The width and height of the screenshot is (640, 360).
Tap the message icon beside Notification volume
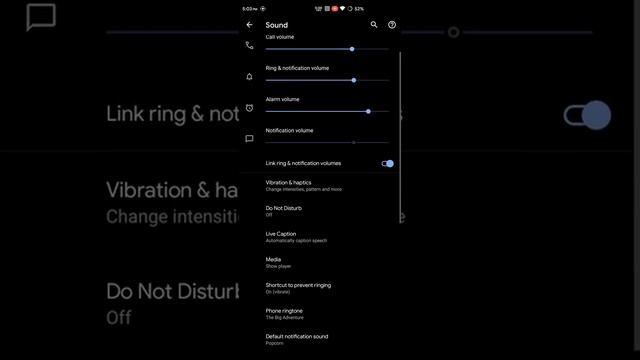click(249, 139)
